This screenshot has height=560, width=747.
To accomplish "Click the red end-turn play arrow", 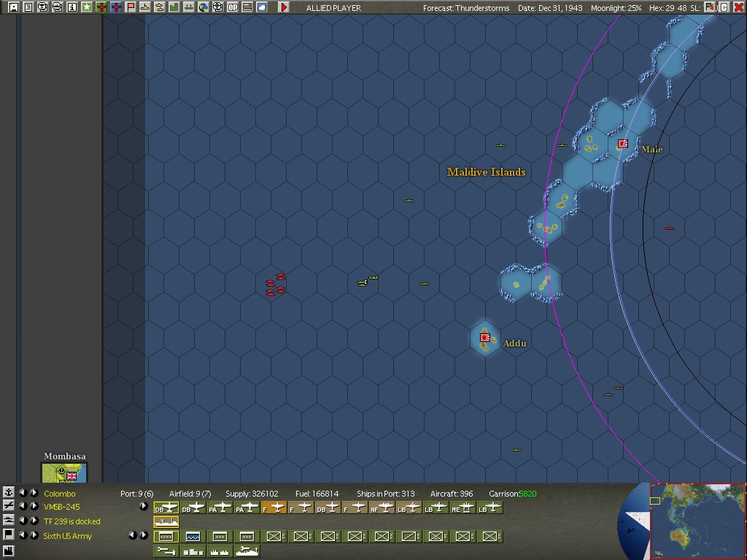I will [284, 7].
